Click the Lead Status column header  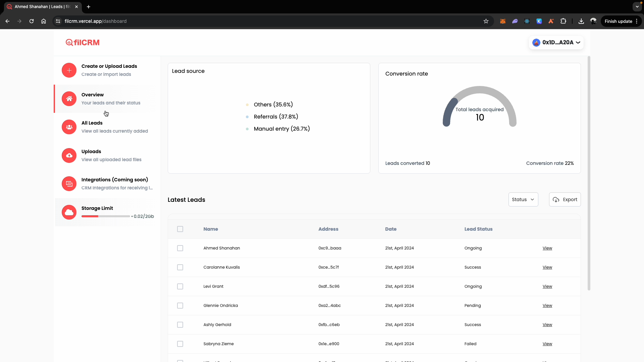[x=478, y=229]
